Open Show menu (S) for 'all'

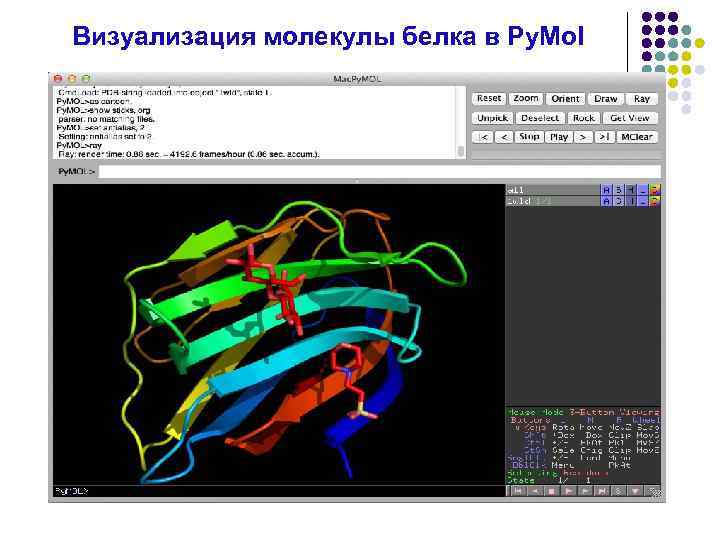[x=619, y=190]
